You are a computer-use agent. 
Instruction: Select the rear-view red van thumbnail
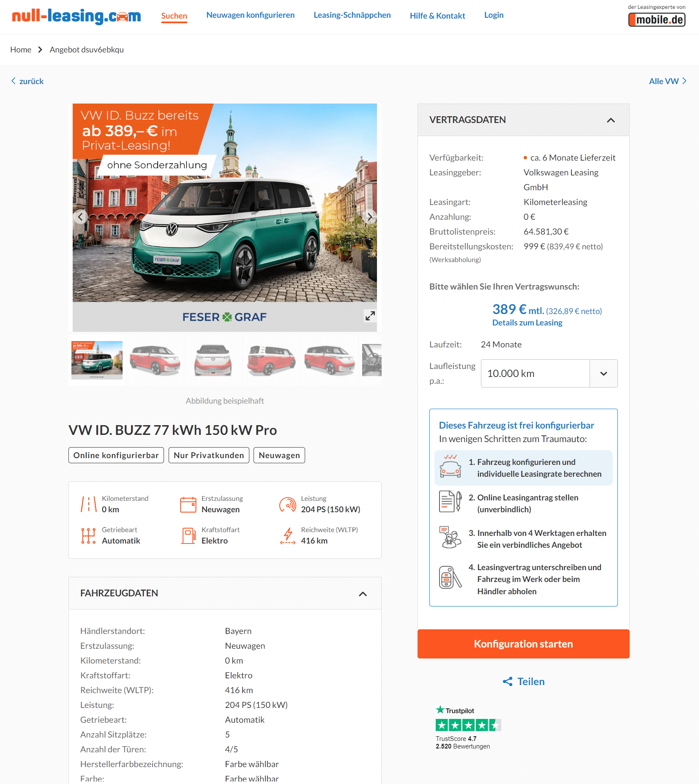click(x=271, y=360)
